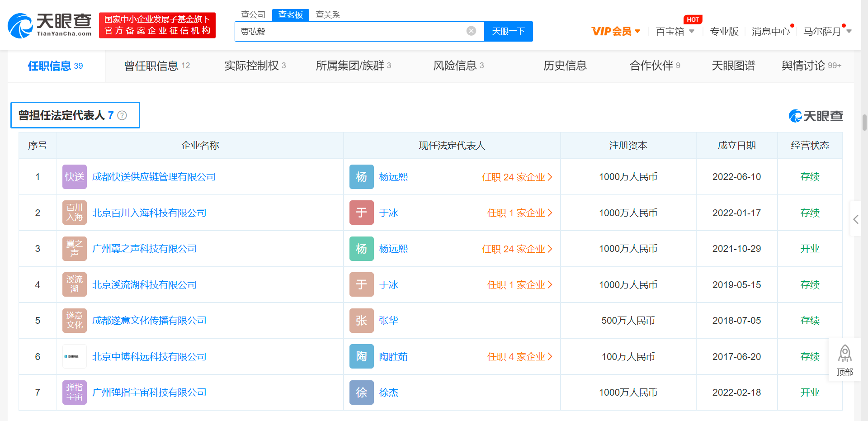Expand 任职 4 家企业 for 陶胜茹
868x421 pixels.
[520, 356]
